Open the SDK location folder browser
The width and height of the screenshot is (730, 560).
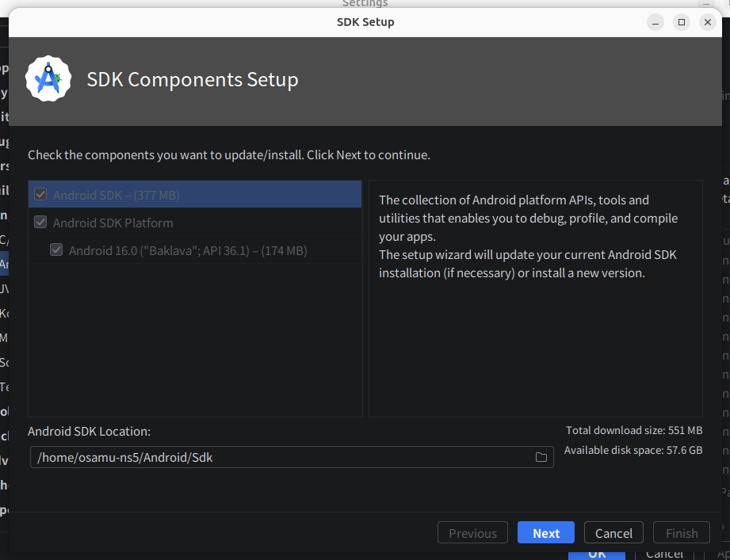click(x=541, y=457)
